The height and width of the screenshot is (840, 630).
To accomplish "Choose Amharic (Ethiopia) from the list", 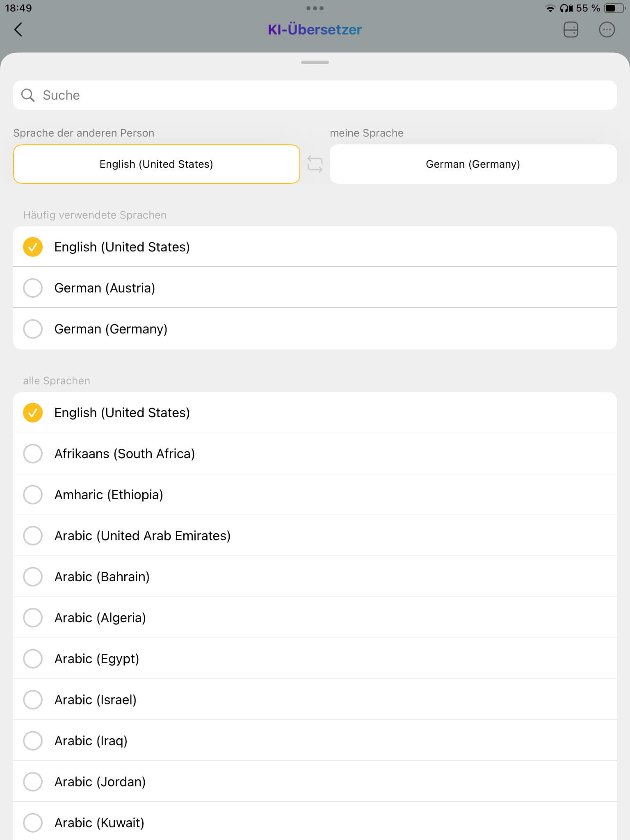I will (x=109, y=495).
